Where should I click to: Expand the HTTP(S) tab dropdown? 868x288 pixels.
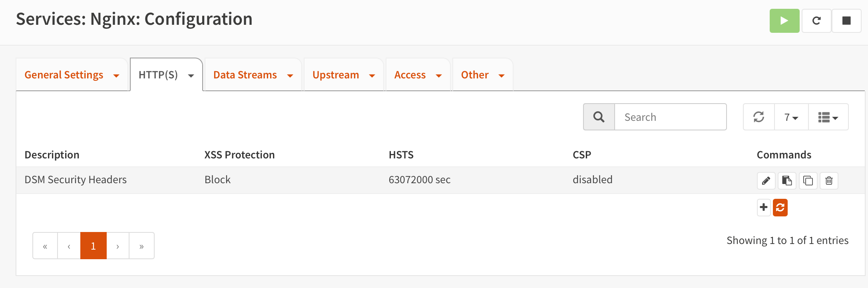[x=191, y=76]
